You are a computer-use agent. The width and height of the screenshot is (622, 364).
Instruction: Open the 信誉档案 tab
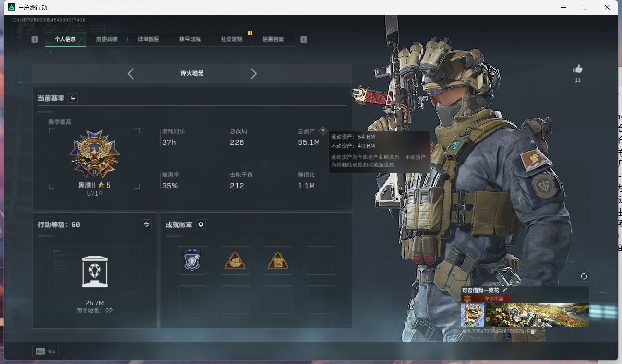[x=273, y=39]
